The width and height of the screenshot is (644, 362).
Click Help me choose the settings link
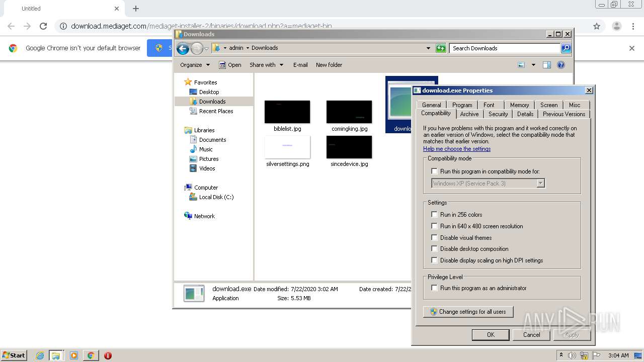click(x=457, y=149)
